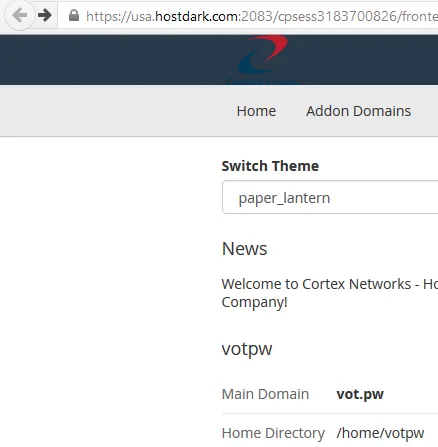Select the Home Directory label
The width and height of the screenshot is (438, 447).
[x=273, y=433]
